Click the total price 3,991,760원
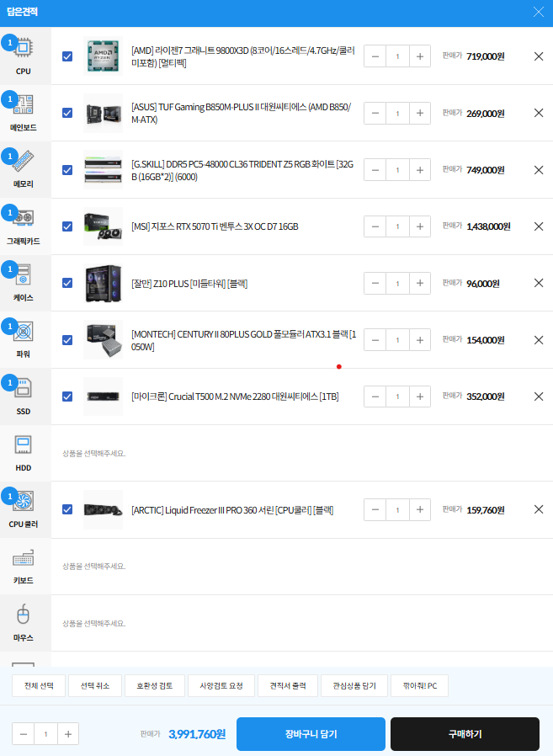 tap(197, 734)
